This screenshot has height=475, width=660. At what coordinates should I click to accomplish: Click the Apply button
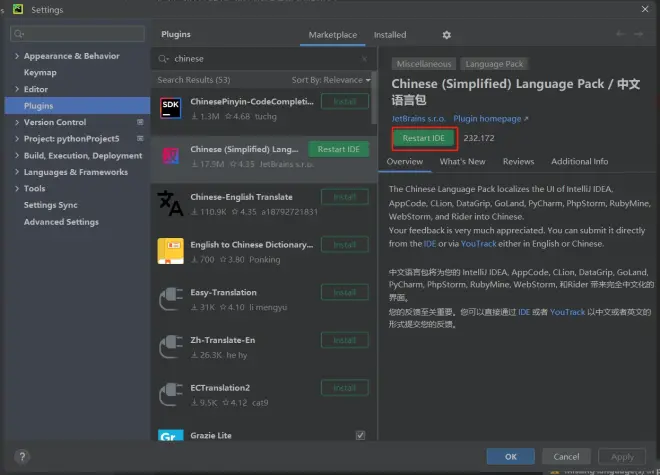[622, 456]
